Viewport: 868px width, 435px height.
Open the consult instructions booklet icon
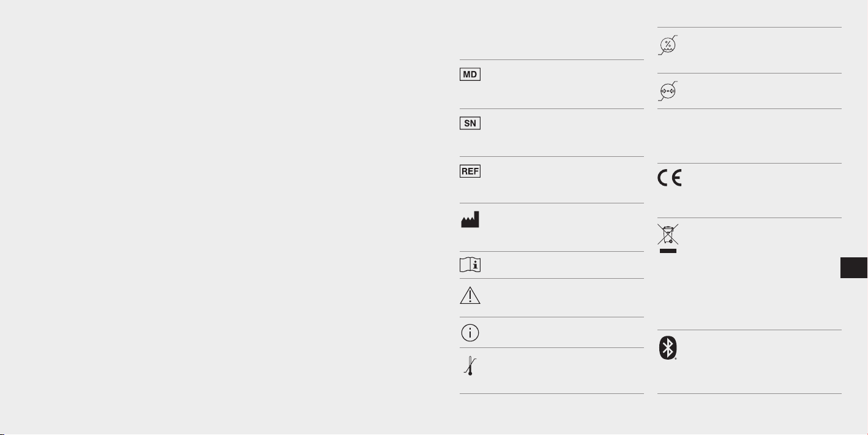point(470,265)
